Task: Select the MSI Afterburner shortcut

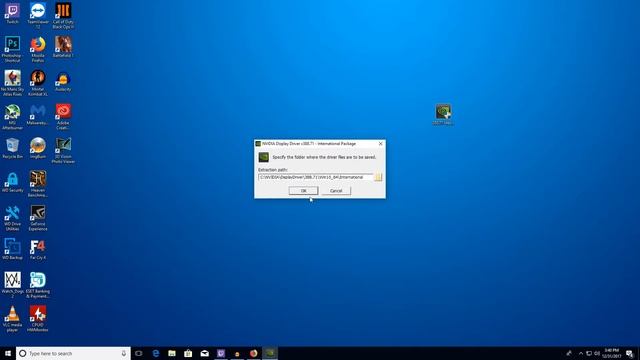Action: [x=12, y=117]
